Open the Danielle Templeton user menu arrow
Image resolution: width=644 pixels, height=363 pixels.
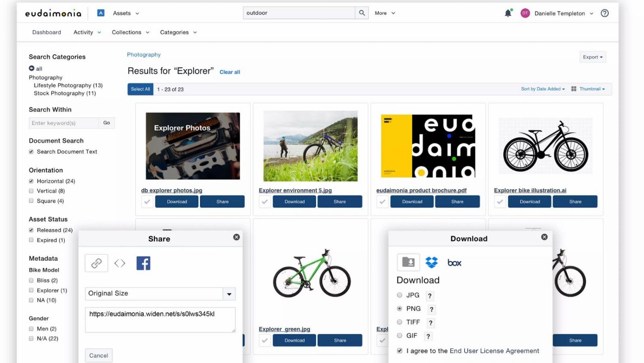591,13
